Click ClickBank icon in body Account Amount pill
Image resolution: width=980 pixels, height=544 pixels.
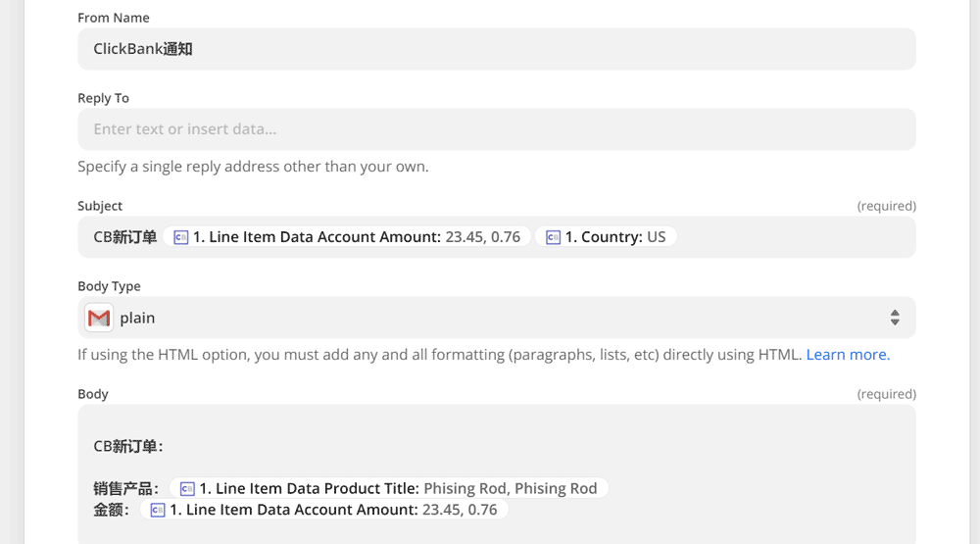(x=157, y=510)
